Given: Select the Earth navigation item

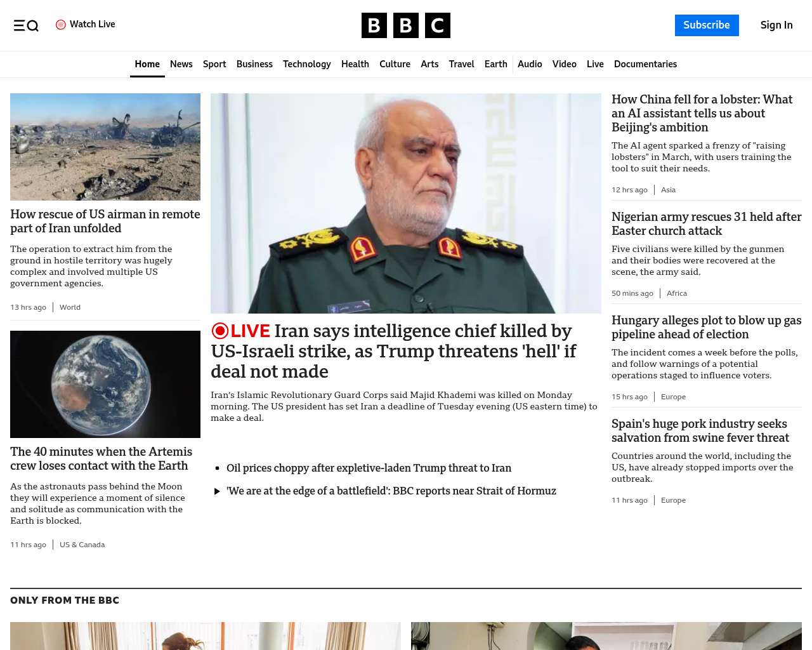Looking at the screenshot, I should (496, 64).
